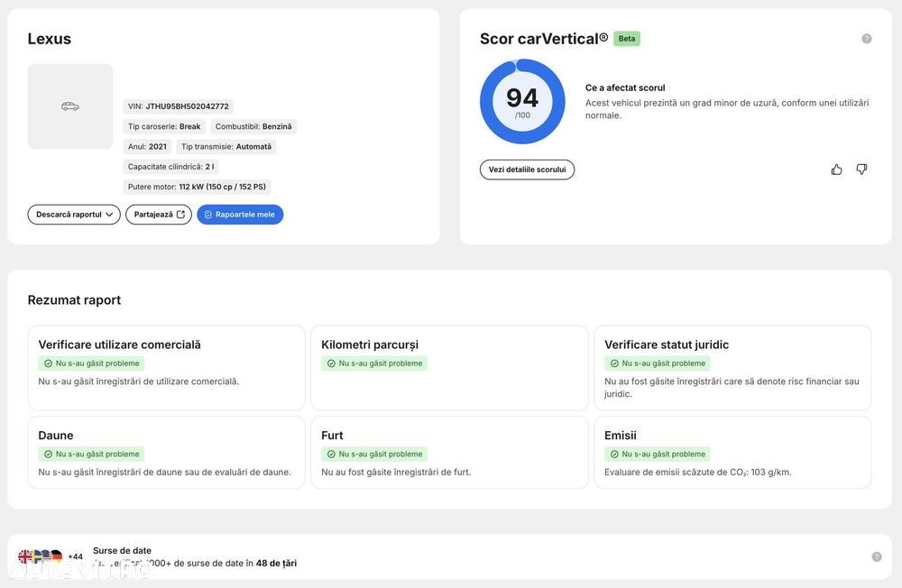Screen dimensions: 902x588
Task: Click the Rezumat raport heading
Action: click(x=74, y=300)
